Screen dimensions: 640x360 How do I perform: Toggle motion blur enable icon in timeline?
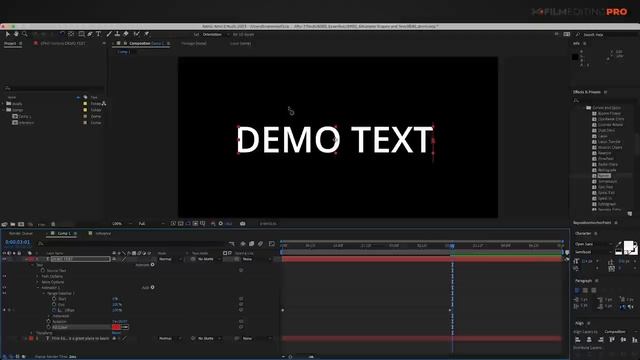pos(260,244)
